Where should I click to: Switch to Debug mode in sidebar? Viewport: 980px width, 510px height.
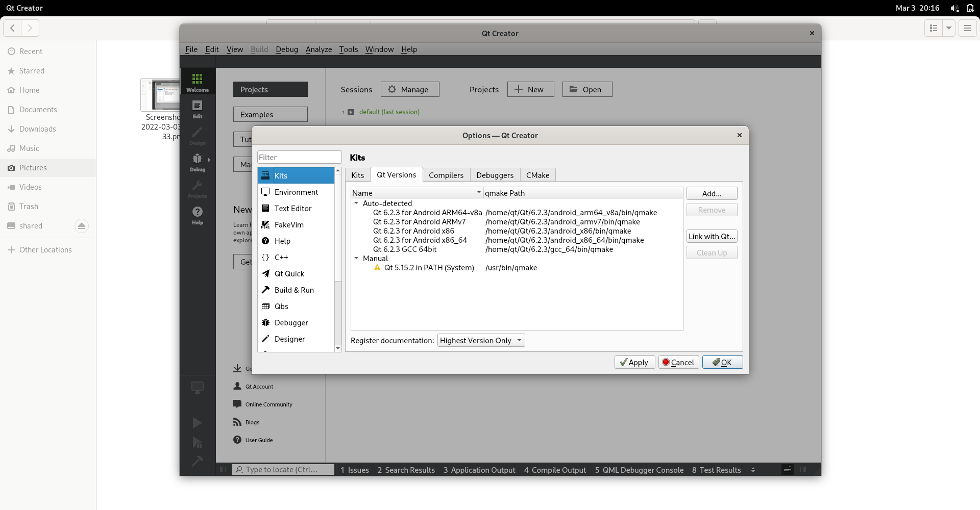click(198, 162)
